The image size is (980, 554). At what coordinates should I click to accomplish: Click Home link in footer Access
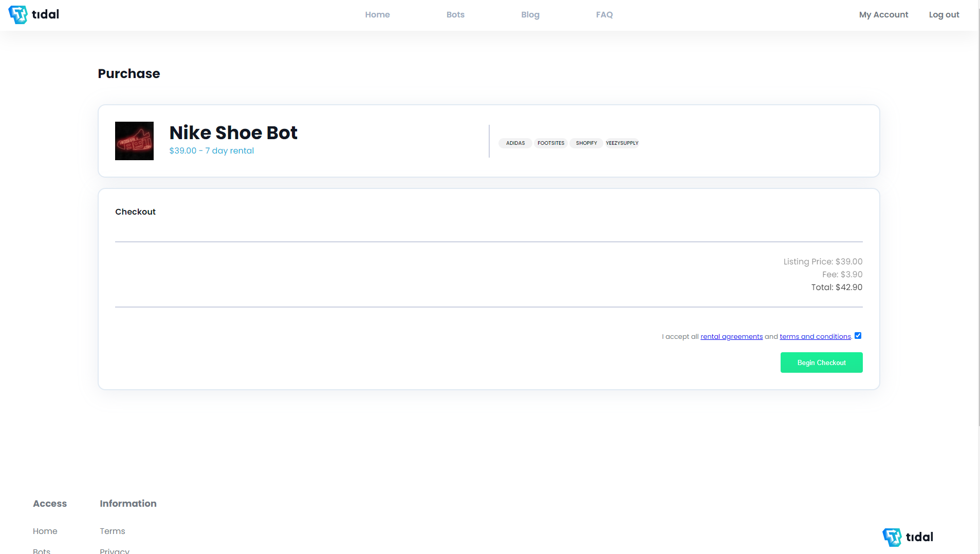(45, 531)
